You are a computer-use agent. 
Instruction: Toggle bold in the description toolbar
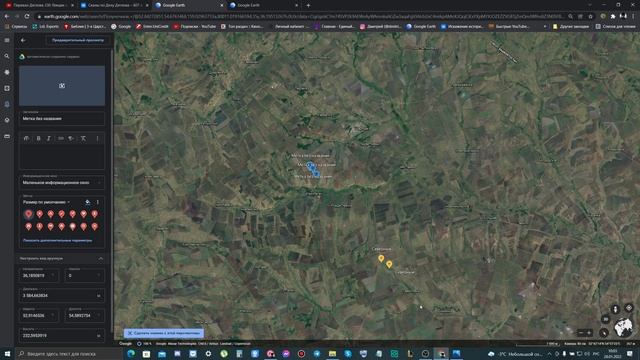(38, 139)
